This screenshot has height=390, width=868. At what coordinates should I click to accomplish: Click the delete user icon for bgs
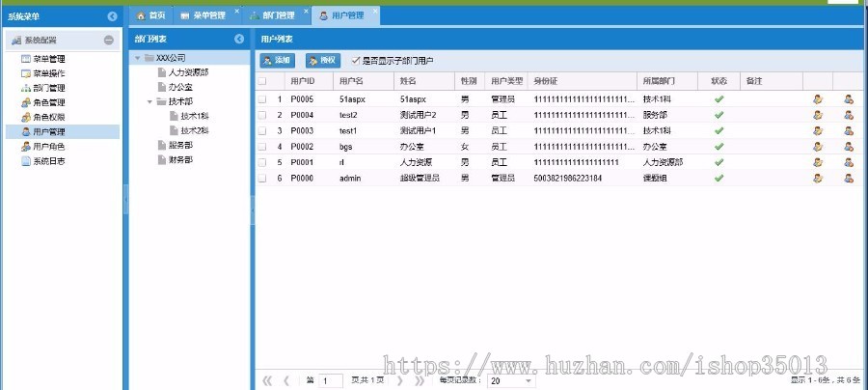849,147
